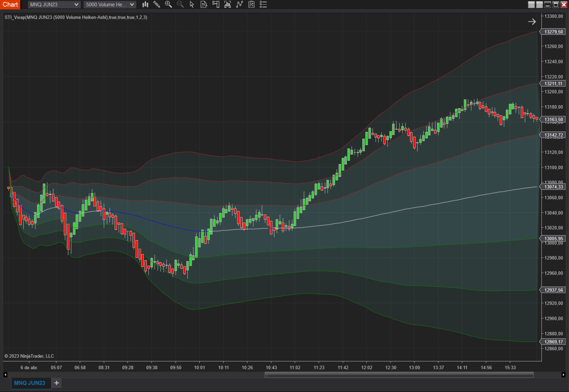This screenshot has height=392, width=569.
Task: Activate the Zoom In magnifier
Action: point(168,4)
